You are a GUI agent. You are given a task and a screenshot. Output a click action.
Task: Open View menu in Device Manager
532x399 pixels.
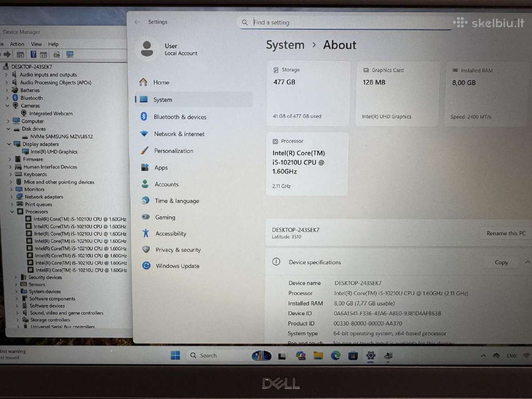coord(36,44)
